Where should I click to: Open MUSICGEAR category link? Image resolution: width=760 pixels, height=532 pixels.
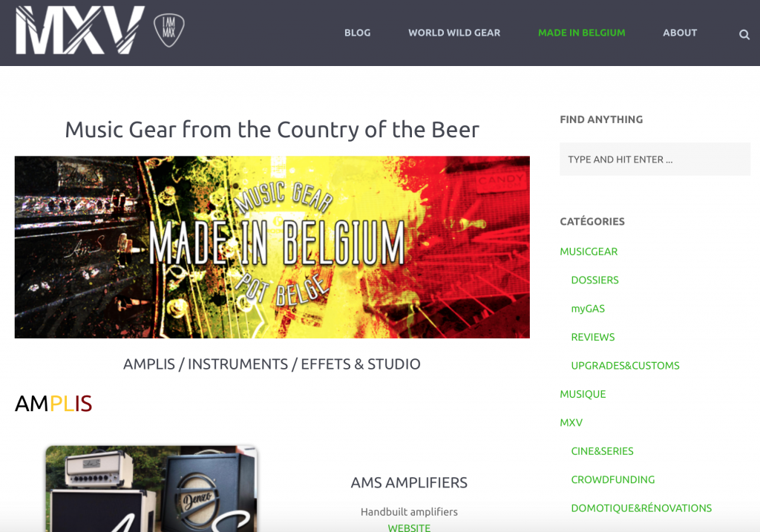589,252
